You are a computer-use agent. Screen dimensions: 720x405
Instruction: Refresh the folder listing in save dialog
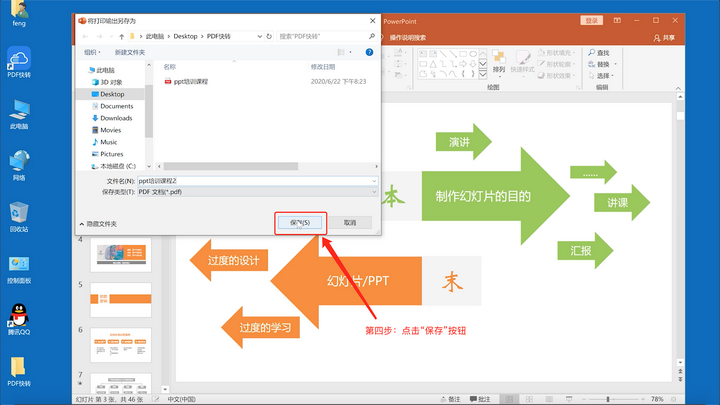tap(269, 36)
